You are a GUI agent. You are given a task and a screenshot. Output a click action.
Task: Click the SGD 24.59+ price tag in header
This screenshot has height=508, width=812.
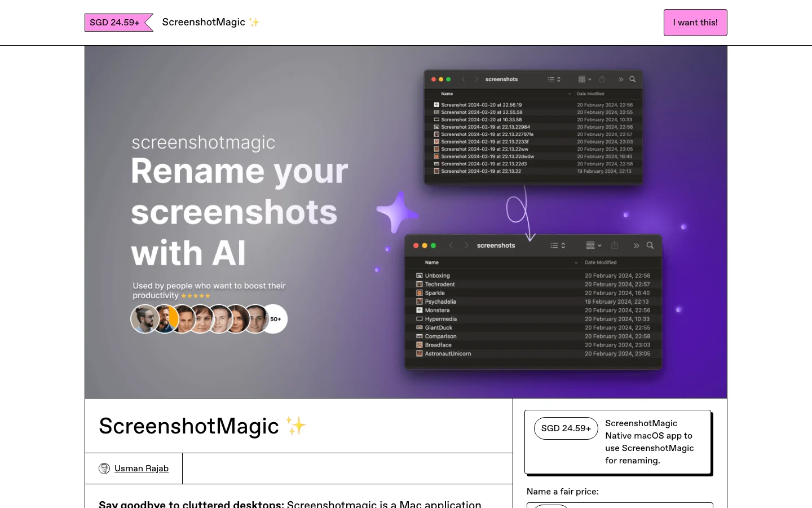click(118, 23)
